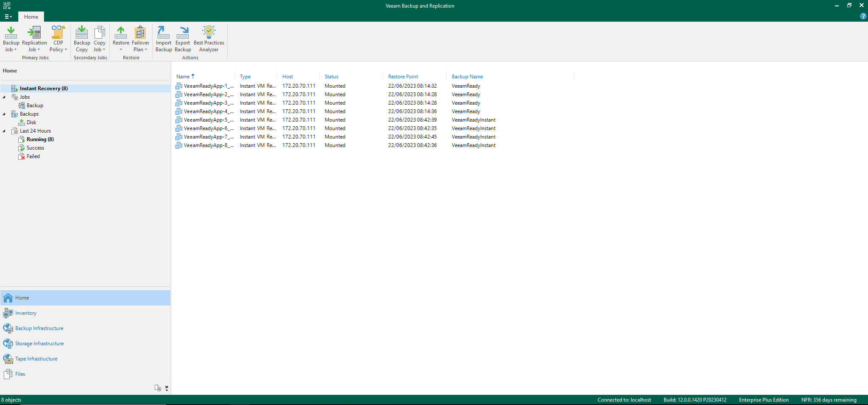Click restore point 22/06/2023 08:14:32
The height and width of the screenshot is (405, 868).
(x=412, y=86)
